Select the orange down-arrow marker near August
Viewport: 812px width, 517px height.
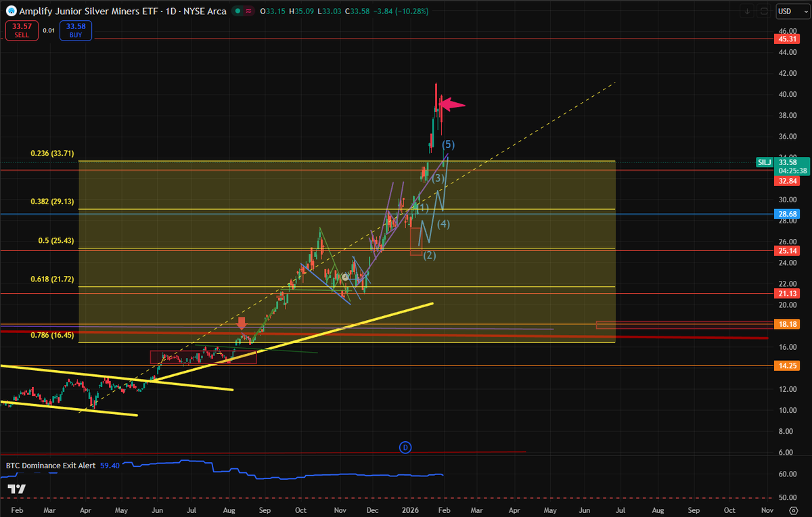[241, 323]
